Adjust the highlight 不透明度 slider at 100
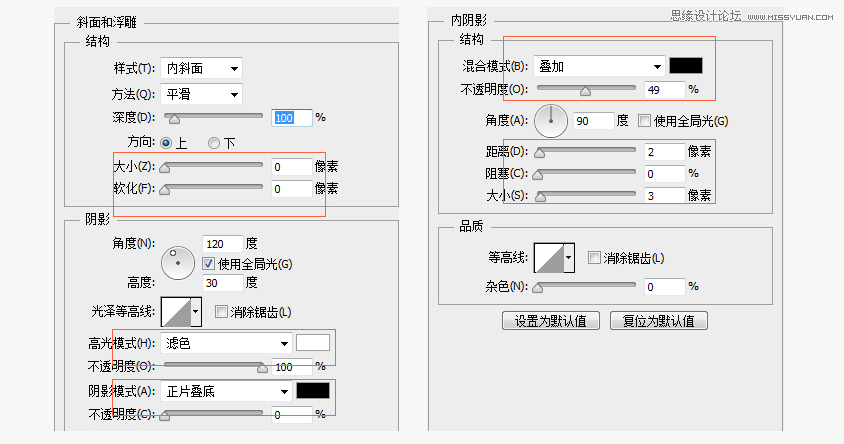Screen dimensions: 844x444 point(215,367)
